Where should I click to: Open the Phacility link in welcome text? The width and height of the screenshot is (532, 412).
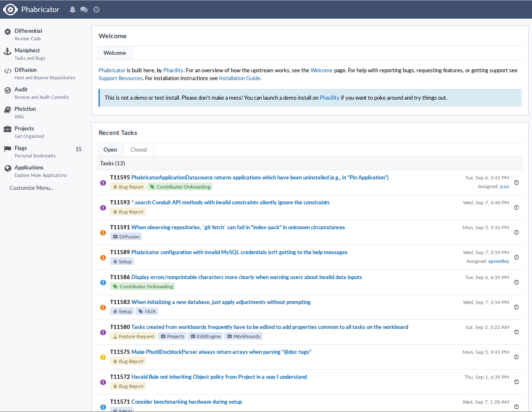pos(173,70)
